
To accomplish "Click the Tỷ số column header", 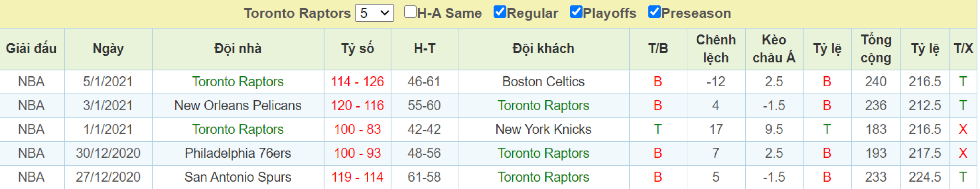I will click(357, 49).
